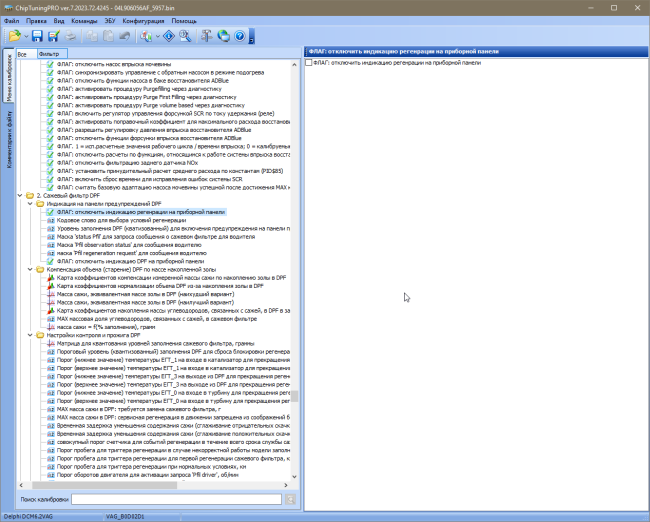Screen dimensions: 650x522
Task: Click map icon of 'Карта коэффициентов компенсации измеренной массы сажи'
Action: (51, 278)
